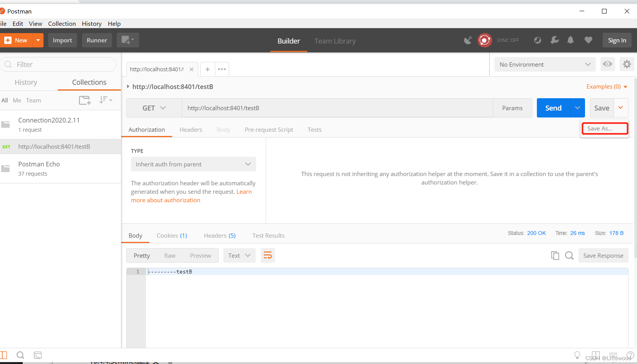Open the manage environments gear icon
This screenshot has width=637, height=364.
pos(627,64)
